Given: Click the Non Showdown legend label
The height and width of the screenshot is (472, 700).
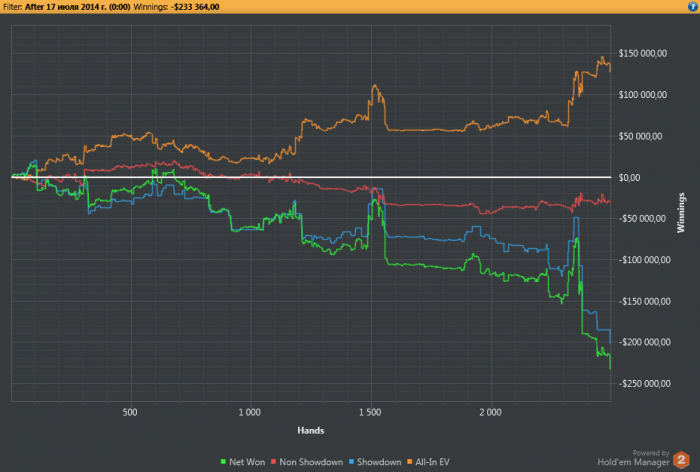Looking at the screenshot, I should click(311, 462).
